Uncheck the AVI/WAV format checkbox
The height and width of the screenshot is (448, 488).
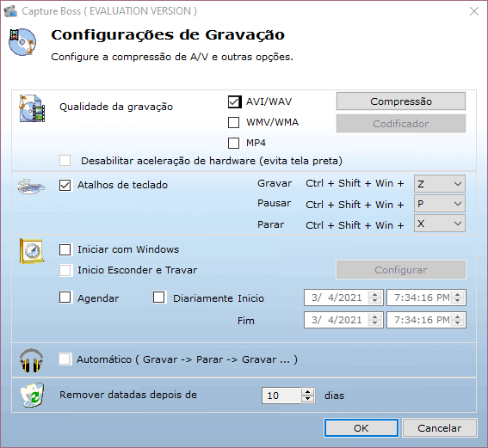(x=234, y=101)
